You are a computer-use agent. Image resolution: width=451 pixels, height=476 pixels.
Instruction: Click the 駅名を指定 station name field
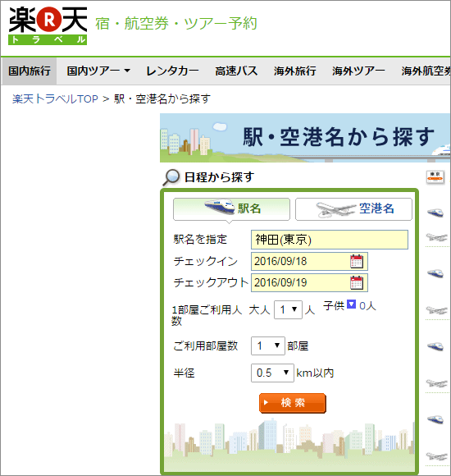click(x=330, y=240)
